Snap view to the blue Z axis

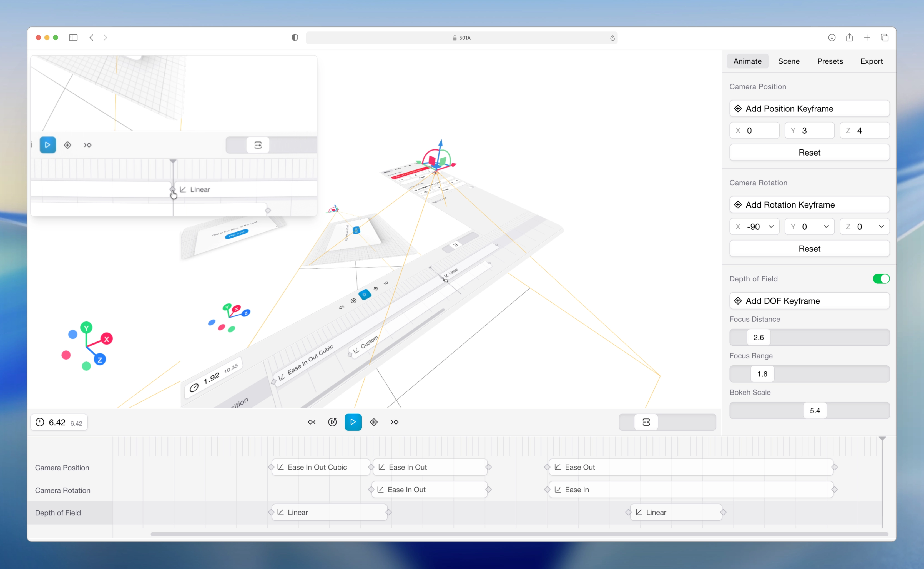tap(100, 360)
